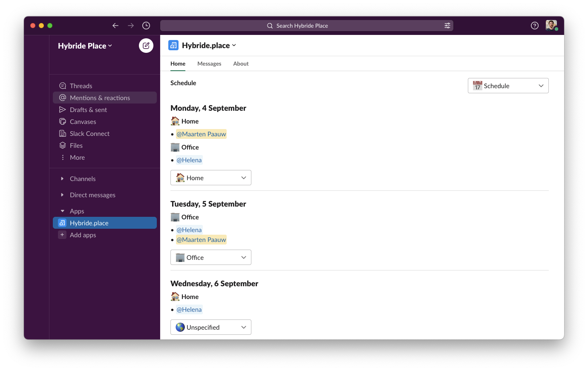This screenshot has height=371, width=588.
Task: Click @Helena mention under Wednesday
Action: click(x=189, y=309)
